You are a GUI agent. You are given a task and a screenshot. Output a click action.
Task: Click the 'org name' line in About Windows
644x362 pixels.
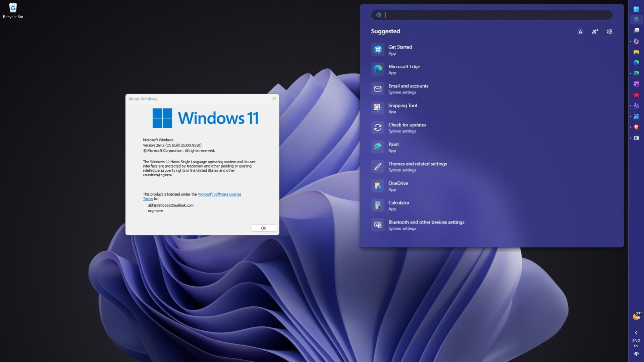pos(156,211)
